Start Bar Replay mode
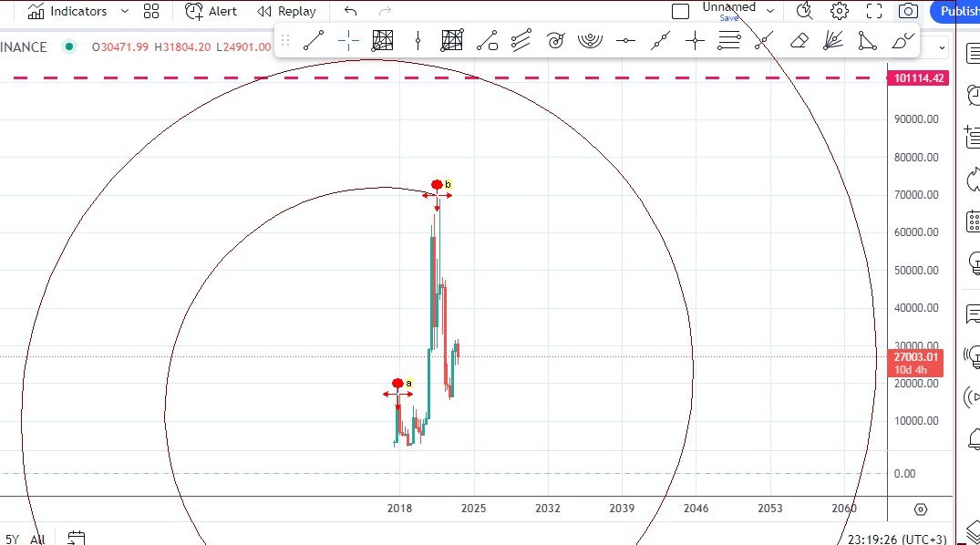Screen dimensions: 980x545 coord(286,11)
